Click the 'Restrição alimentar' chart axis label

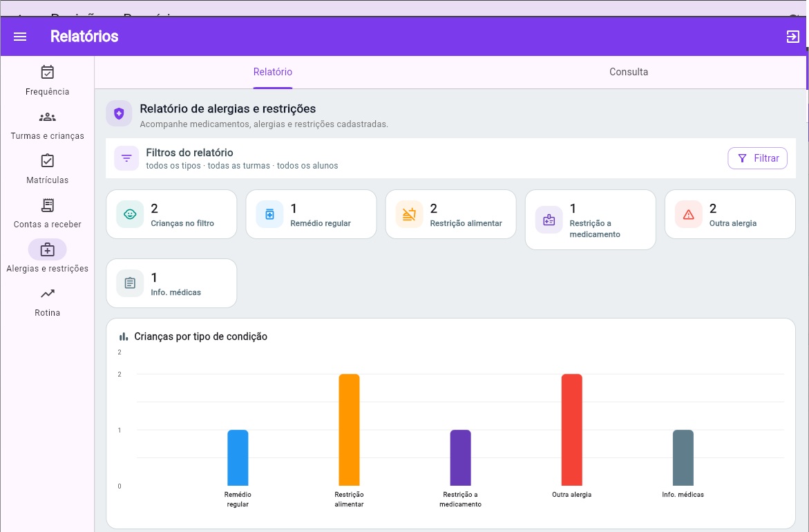click(350, 500)
